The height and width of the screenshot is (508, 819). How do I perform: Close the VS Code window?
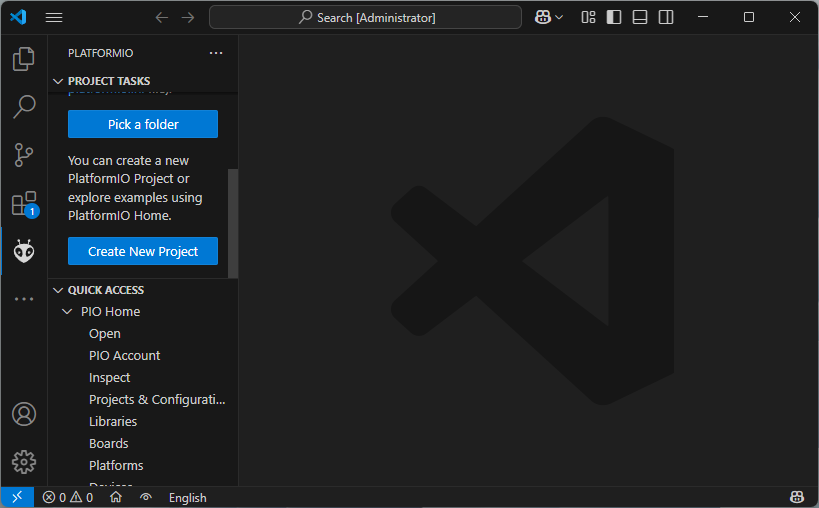(794, 17)
